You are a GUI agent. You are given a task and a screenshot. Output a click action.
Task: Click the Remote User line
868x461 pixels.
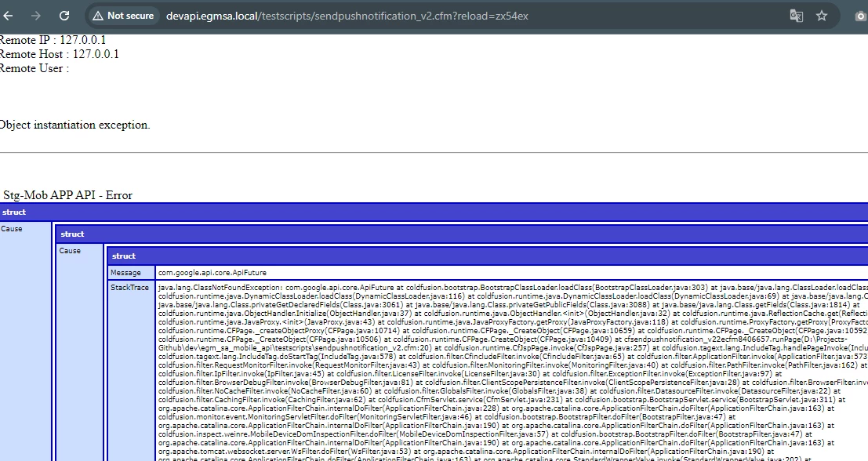(x=35, y=69)
